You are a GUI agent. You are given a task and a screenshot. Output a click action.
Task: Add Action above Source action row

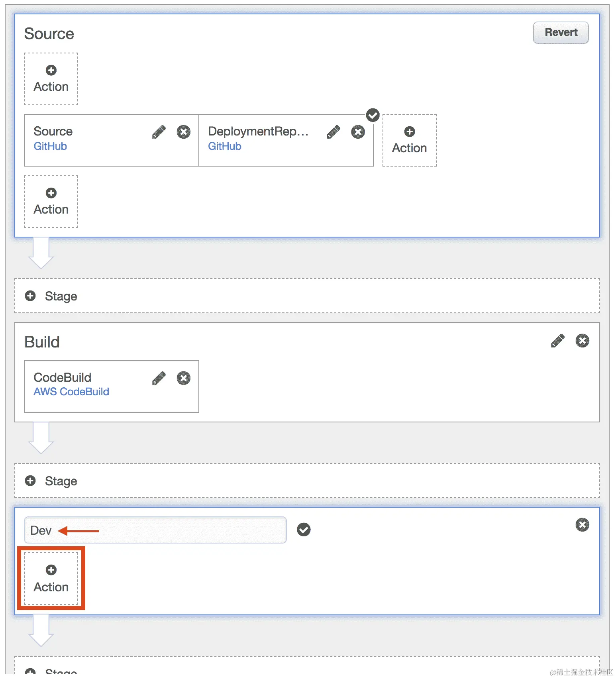point(51,79)
